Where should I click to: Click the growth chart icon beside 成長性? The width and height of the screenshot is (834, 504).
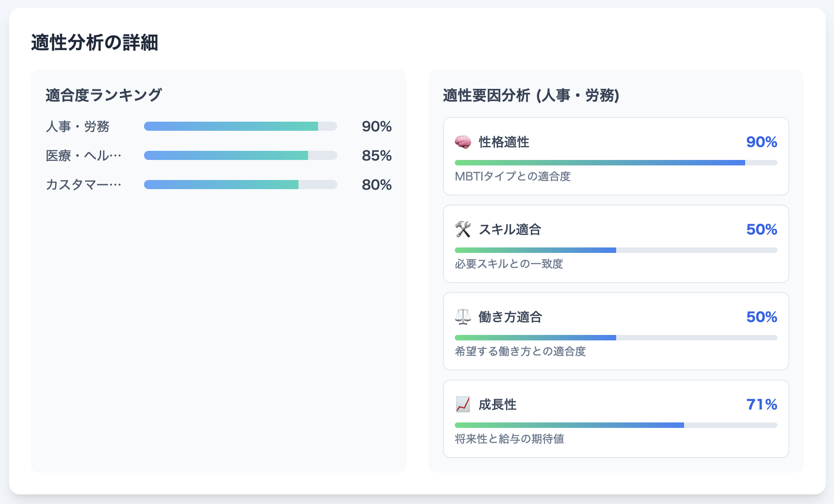coord(463,404)
